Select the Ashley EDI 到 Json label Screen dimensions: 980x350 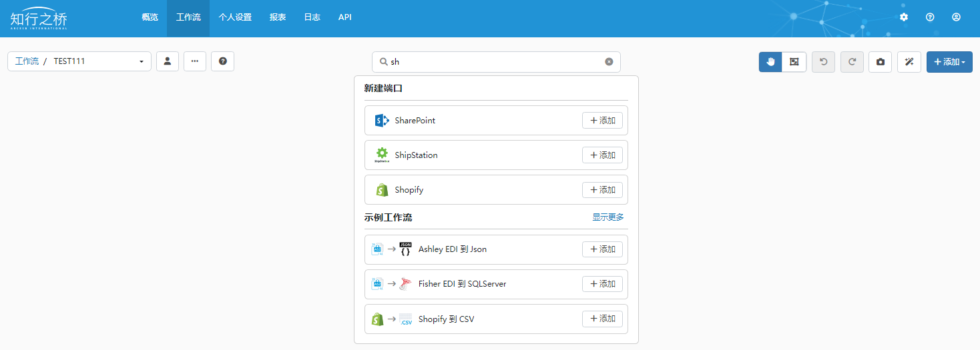click(x=453, y=249)
